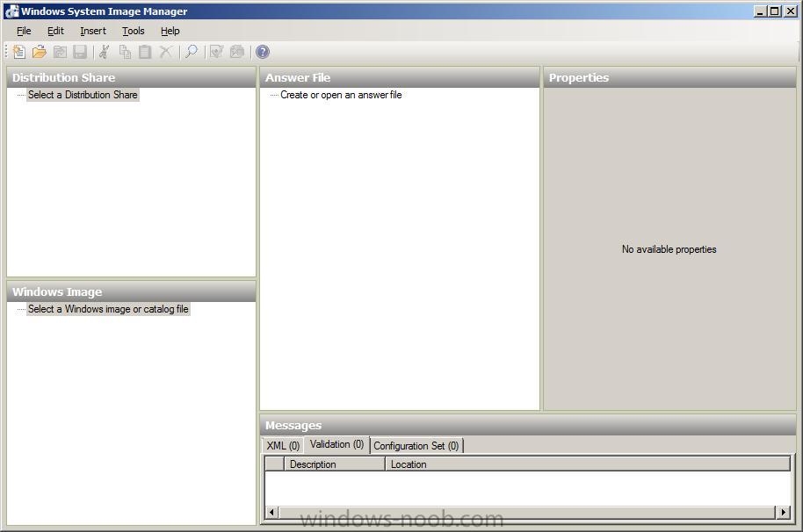The width and height of the screenshot is (803, 532).
Task: Minimize the Windows System Image Manager window
Action: click(760, 11)
